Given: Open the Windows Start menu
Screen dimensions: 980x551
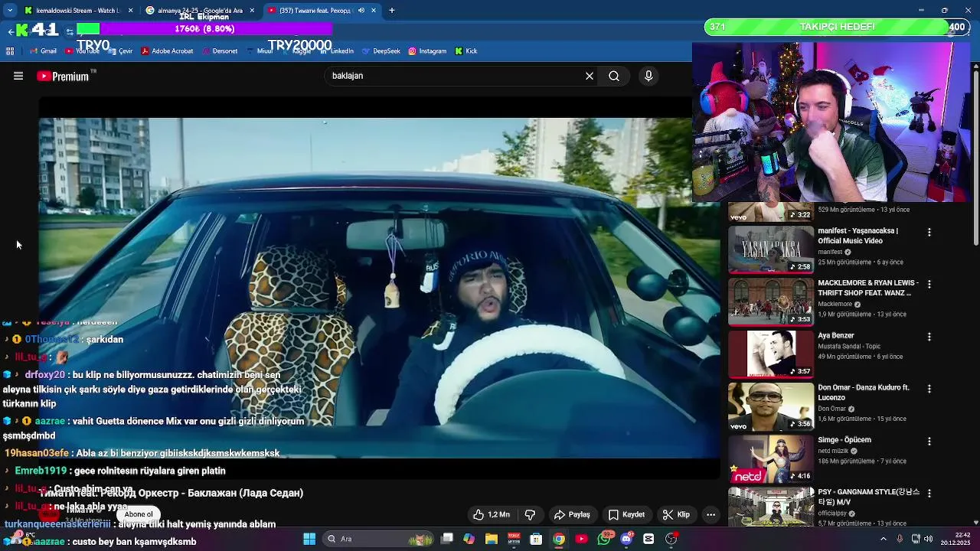Looking at the screenshot, I should tap(309, 539).
